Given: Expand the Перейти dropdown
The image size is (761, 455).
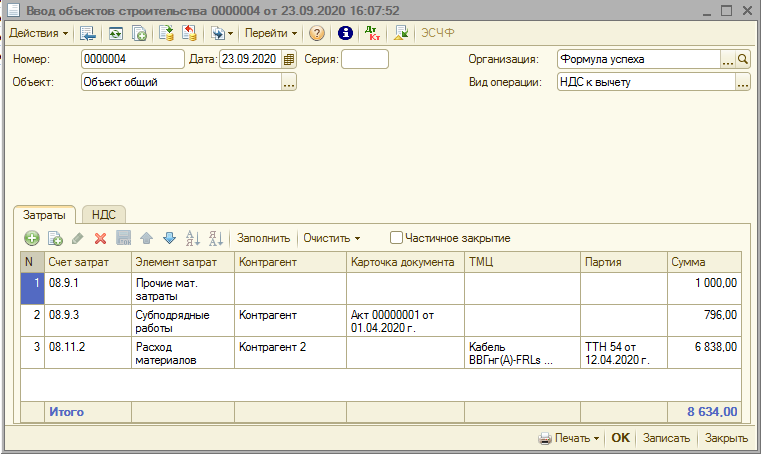Looking at the screenshot, I should (271, 33).
